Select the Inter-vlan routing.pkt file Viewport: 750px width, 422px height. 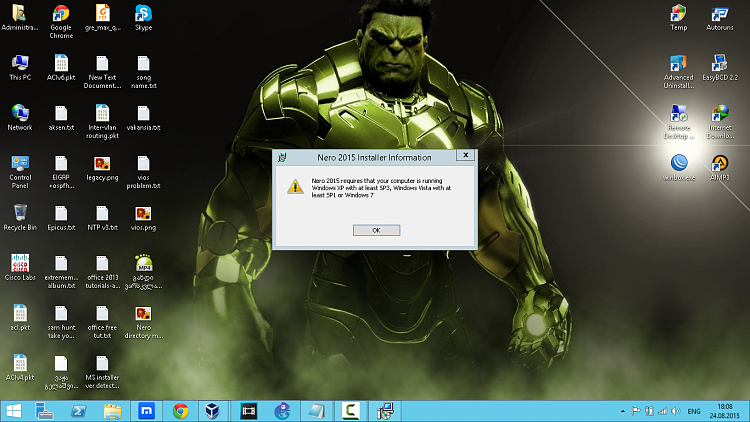(102, 122)
